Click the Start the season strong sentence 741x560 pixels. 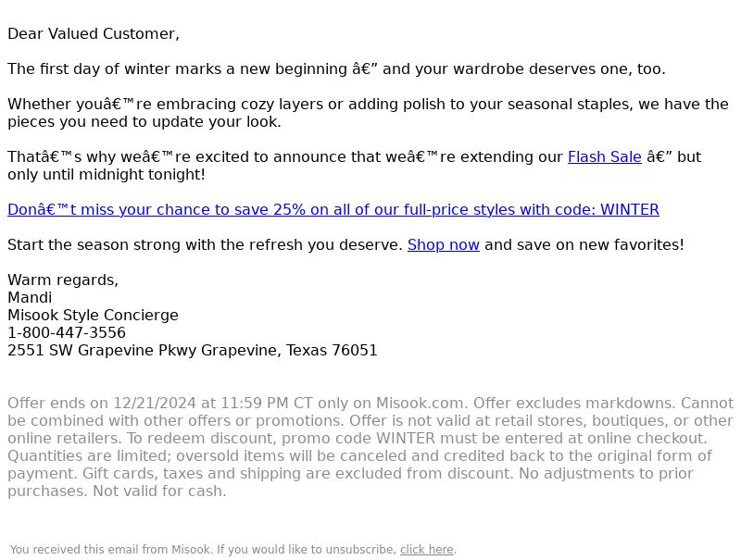pyautogui.click(x=205, y=245)
